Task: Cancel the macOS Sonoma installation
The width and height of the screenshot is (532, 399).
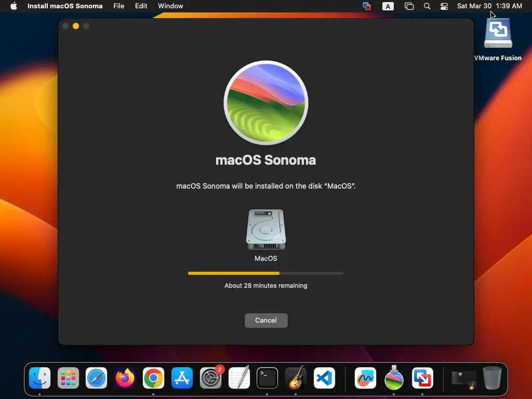Action: click(266, 320)
